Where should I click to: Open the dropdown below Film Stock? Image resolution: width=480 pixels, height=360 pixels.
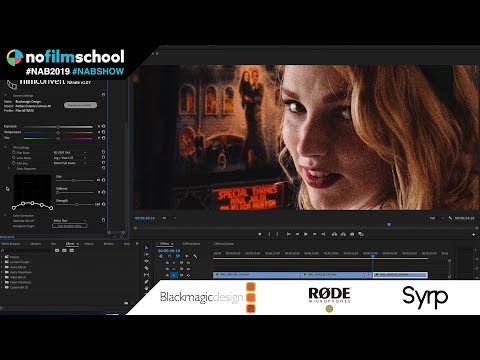(x=70, y=158)
